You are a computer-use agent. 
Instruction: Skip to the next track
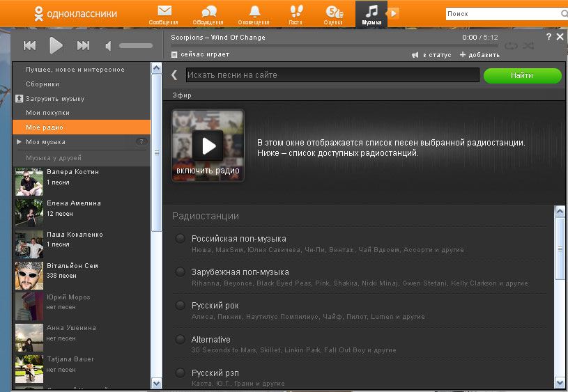[83, 46]
